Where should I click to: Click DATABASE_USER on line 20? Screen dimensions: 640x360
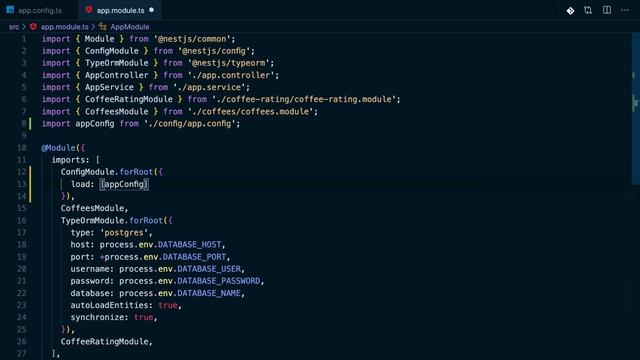(x=209, y=269)
